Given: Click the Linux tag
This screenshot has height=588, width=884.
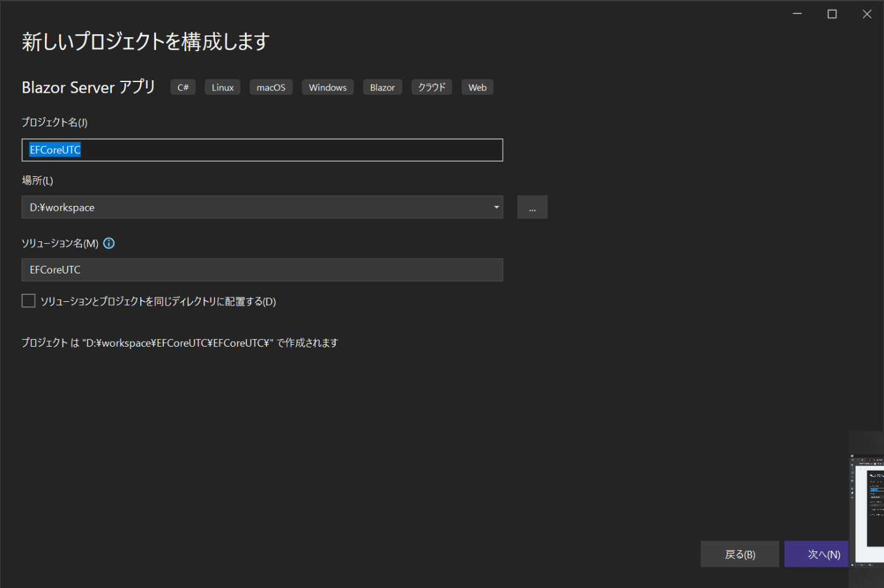Looking at the screenshot, I should [x=222, y=87].
